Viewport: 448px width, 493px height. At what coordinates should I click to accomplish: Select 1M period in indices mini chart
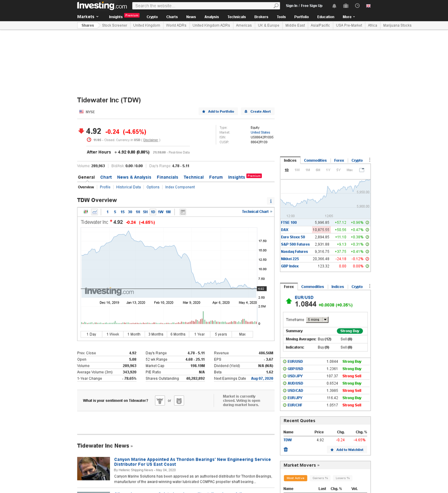(x=308, y=170)
